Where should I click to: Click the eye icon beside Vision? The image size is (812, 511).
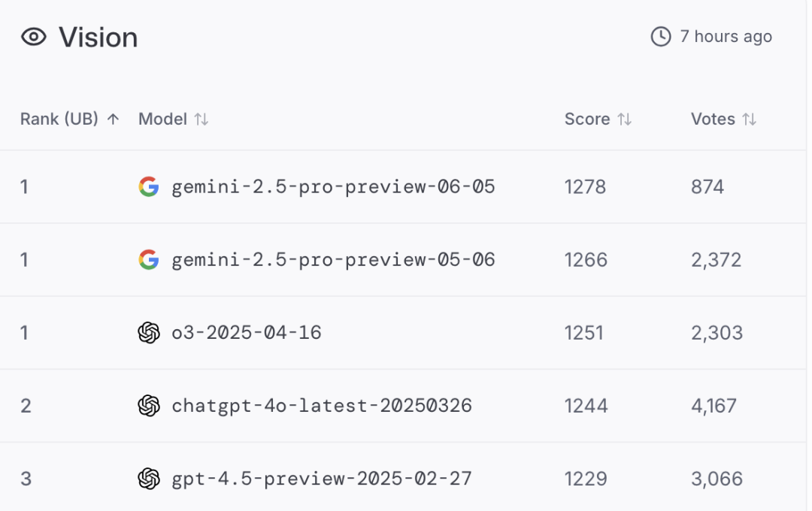point(34,37)
